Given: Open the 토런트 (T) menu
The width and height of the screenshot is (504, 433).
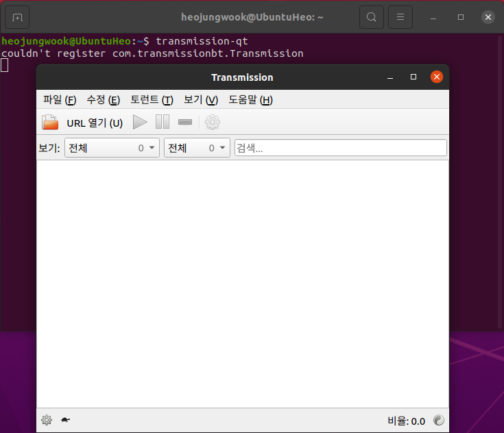Looking at the screenshot, I should point(152,100).
